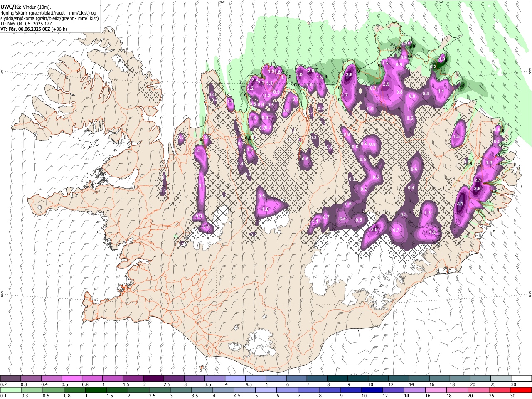Pick pale green lower swatch between 0.1 and 0.3
The image size is (532, 399).
pyautogui.click(x=11, y=390)
